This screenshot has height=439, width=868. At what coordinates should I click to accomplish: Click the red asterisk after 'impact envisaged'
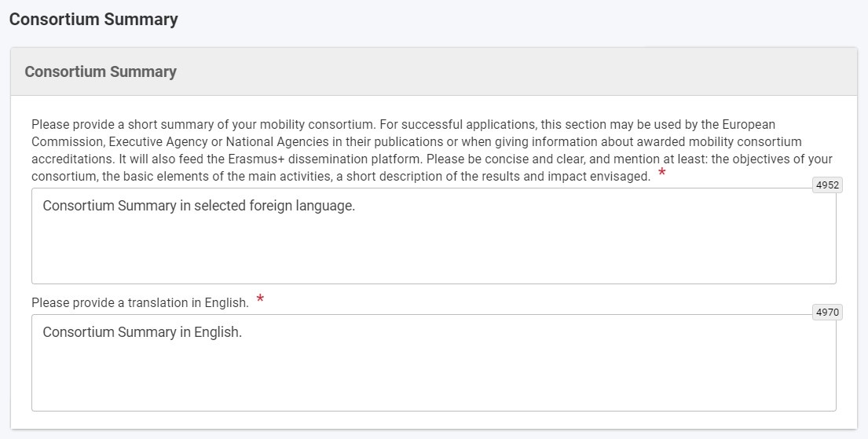tap(661, 174)
